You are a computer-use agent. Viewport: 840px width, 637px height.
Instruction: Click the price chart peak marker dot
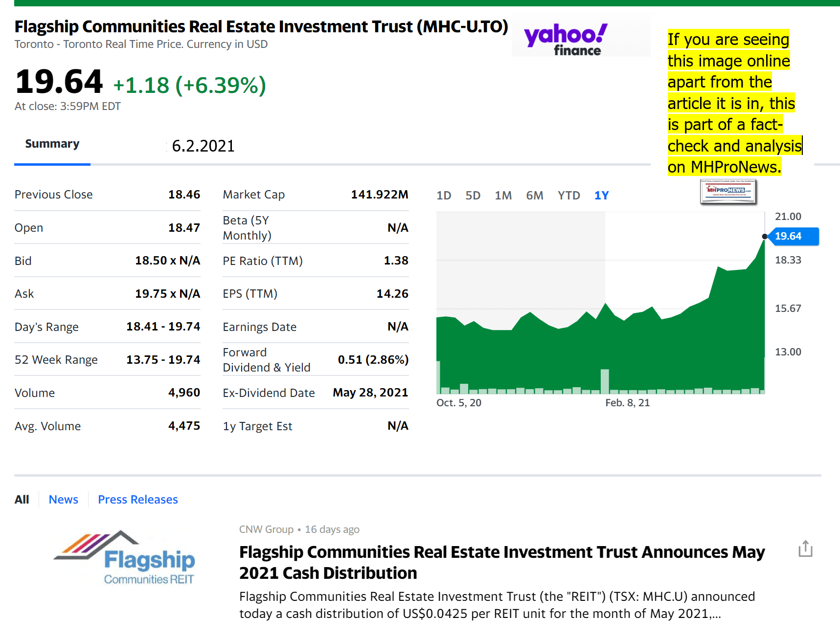pos(765,237)
